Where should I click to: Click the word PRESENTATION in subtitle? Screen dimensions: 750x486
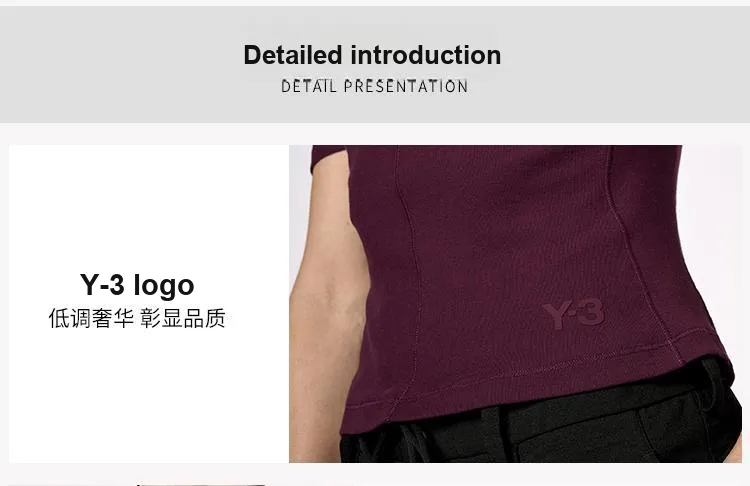pos(406,87)
